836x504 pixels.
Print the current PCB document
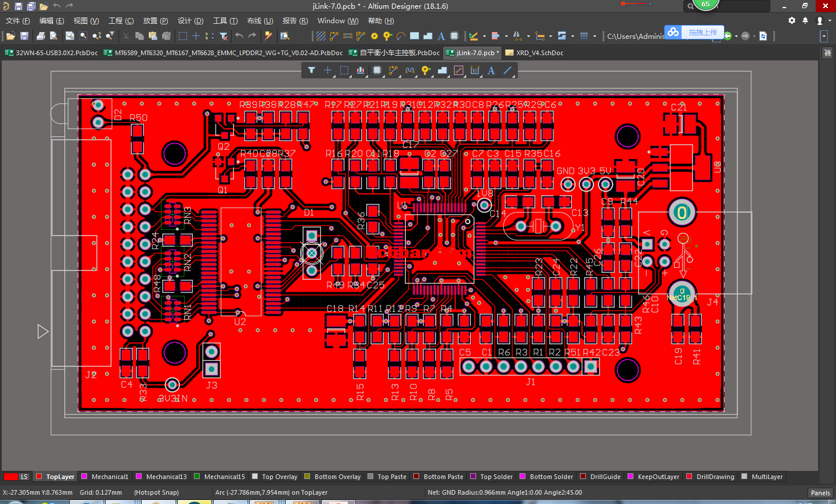pos(41,36)
